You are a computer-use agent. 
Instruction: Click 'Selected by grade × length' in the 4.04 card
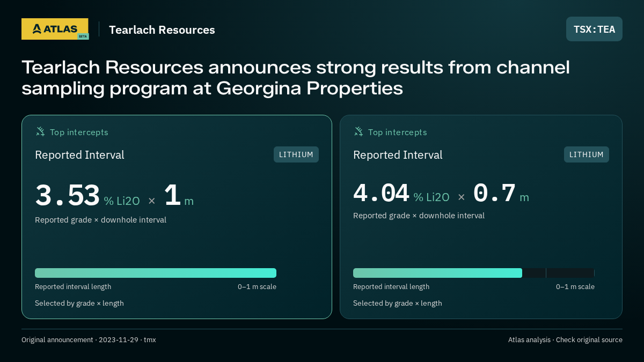pyautogui.click(x=398, y=304)
